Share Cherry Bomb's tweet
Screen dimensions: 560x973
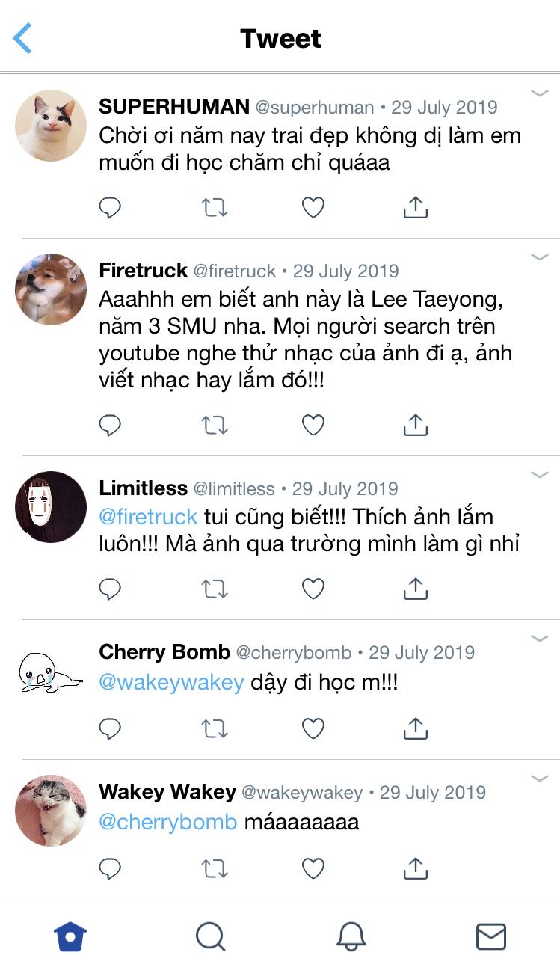point(415,728)
